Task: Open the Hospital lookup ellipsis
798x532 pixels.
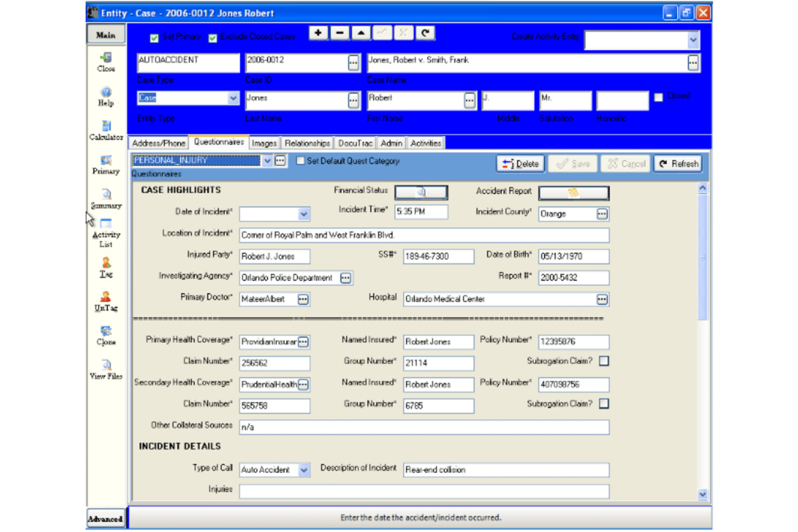Action: coord(602,299)
